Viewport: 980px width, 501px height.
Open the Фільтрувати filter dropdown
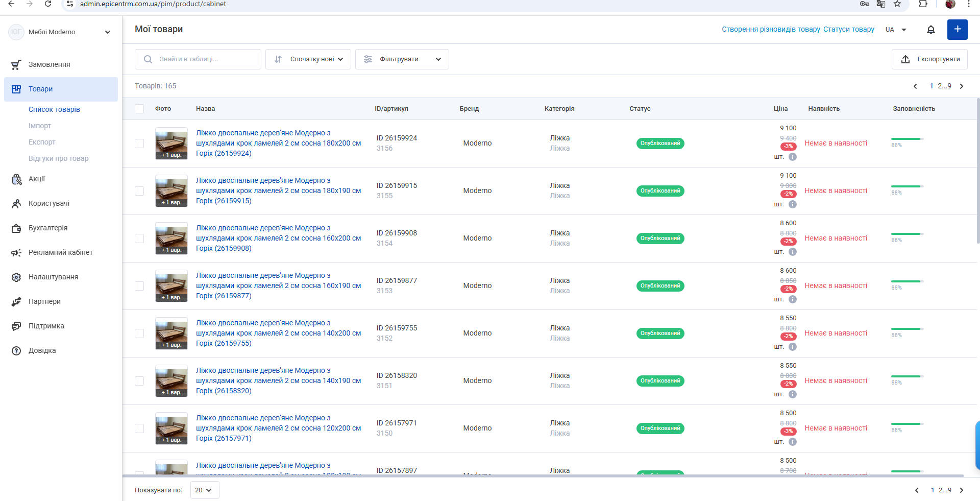402,59
